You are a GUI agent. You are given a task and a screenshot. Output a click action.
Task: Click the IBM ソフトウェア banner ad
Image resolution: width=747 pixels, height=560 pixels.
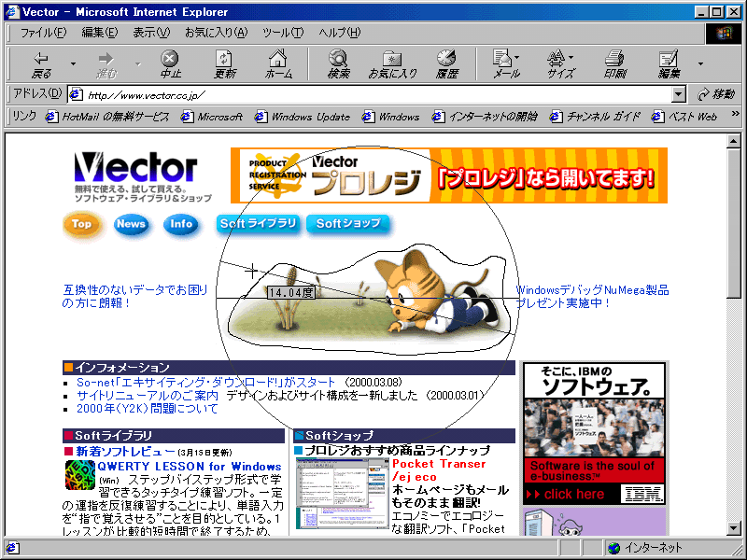point(594,433)
